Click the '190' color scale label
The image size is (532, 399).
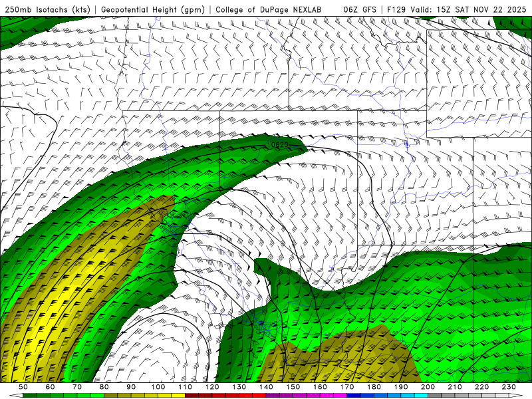click(401, 387)
